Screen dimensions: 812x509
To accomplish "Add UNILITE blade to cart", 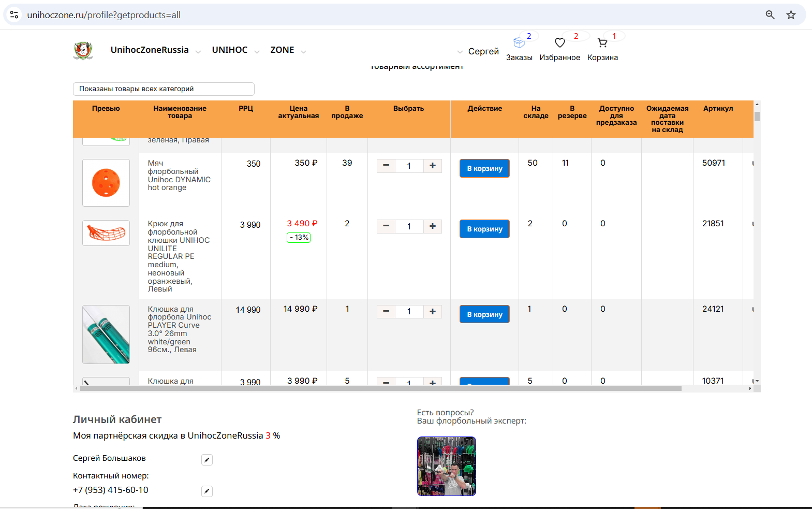I will pyautogui.click(x=484, y=229).
